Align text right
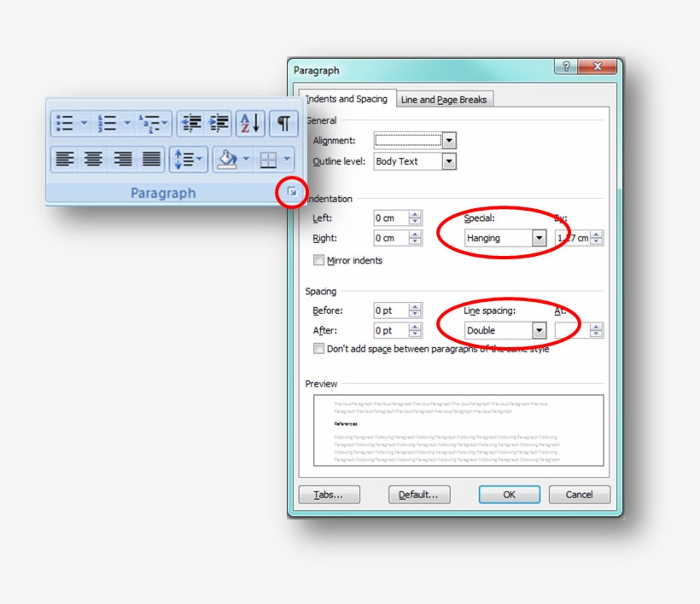Viewport: 700px width, 604px height. pos(122,159)
